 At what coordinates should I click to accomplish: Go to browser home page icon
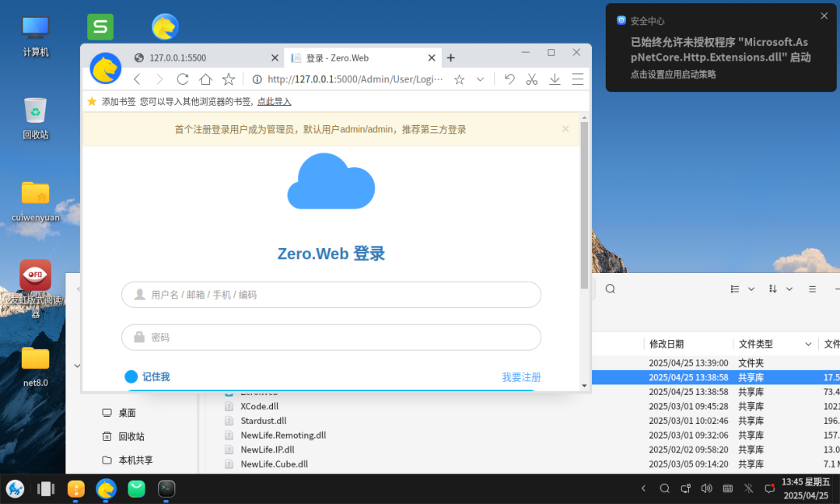pos(205,79)
